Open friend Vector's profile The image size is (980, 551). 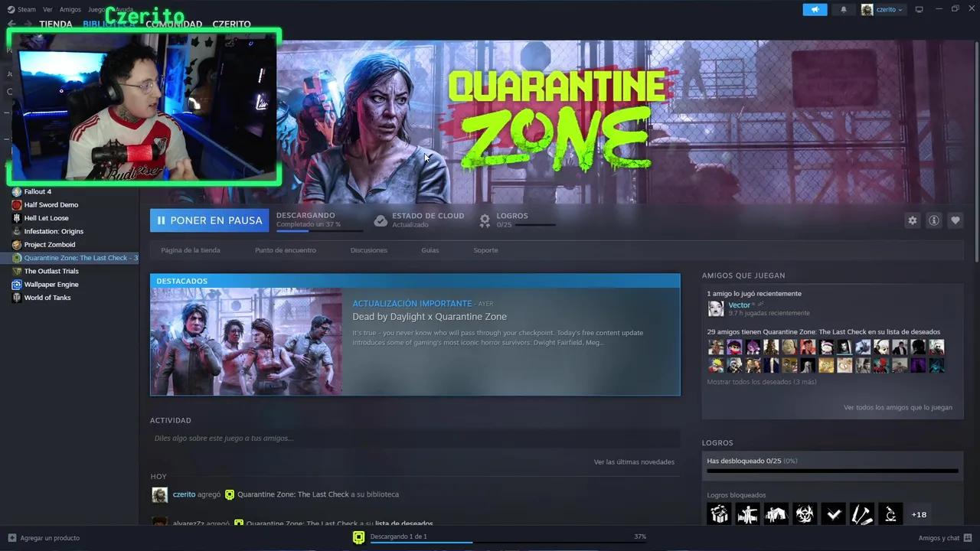739,305
